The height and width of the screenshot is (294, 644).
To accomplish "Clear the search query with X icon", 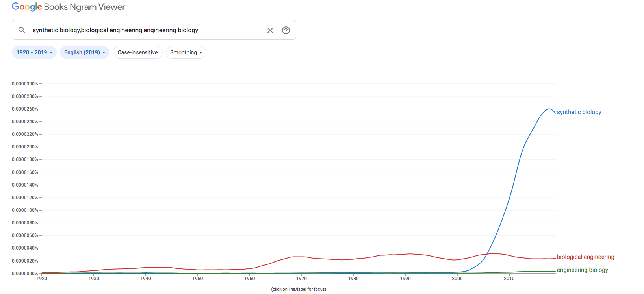I will tap(270, 30).
